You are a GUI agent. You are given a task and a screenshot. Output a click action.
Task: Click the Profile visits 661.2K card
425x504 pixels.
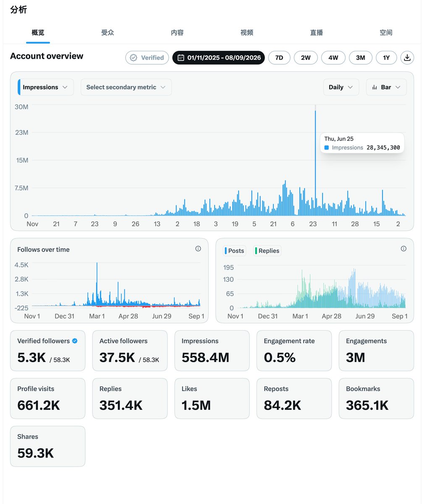pyautogui.click(x=47, y=399)
